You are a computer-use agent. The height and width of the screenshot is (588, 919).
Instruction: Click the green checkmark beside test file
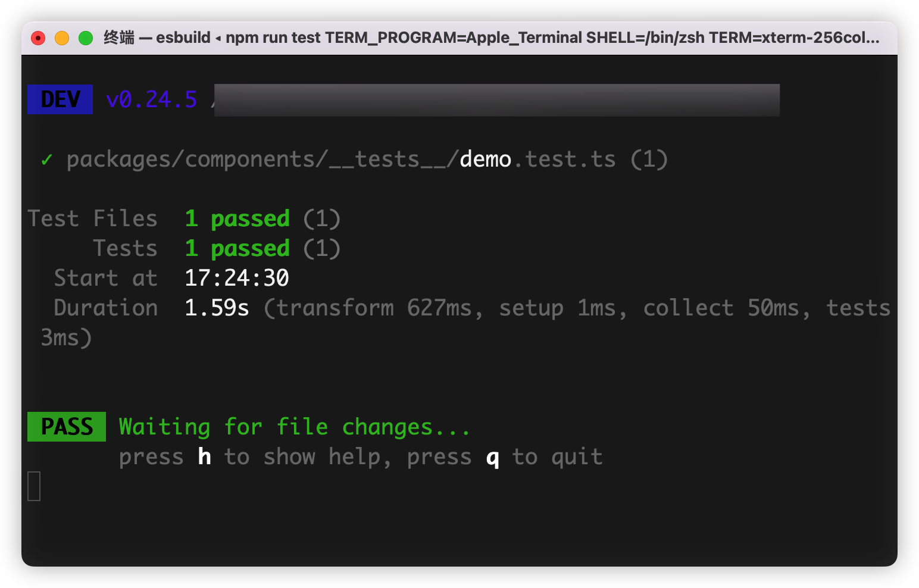tap(46, 159)
